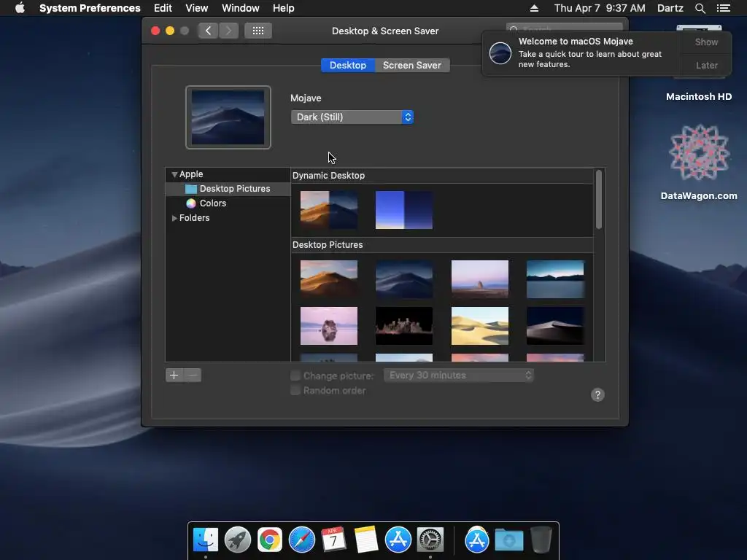Select Desktop Pictures folder in sidebar
This screenshot has width=747, height=560.
[228, 189]
